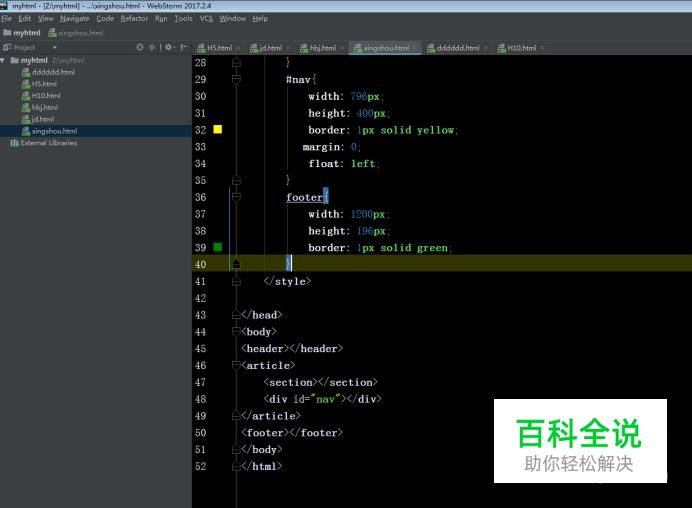Open jd.html in the project tree
692x508 pixels.
(42, 119)
